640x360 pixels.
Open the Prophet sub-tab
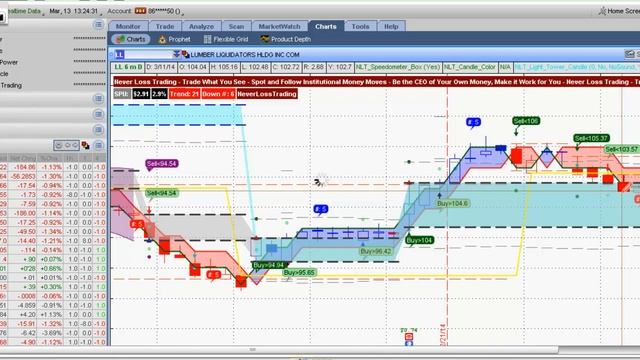click(x=174, y=39)
